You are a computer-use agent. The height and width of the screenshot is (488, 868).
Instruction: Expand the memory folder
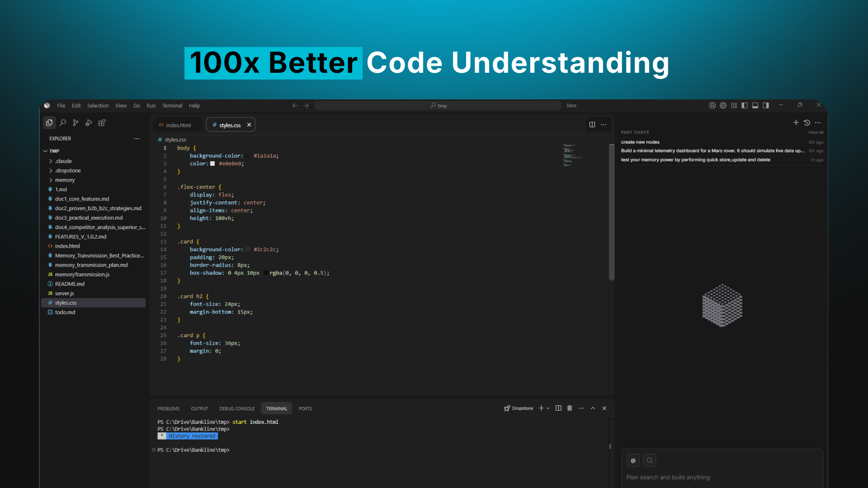click(65, 180)
